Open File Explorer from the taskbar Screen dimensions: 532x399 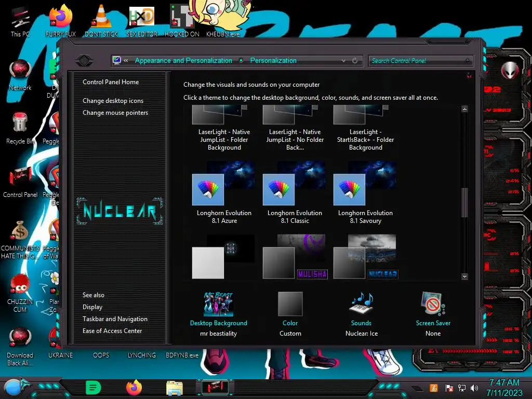point(175,388)
